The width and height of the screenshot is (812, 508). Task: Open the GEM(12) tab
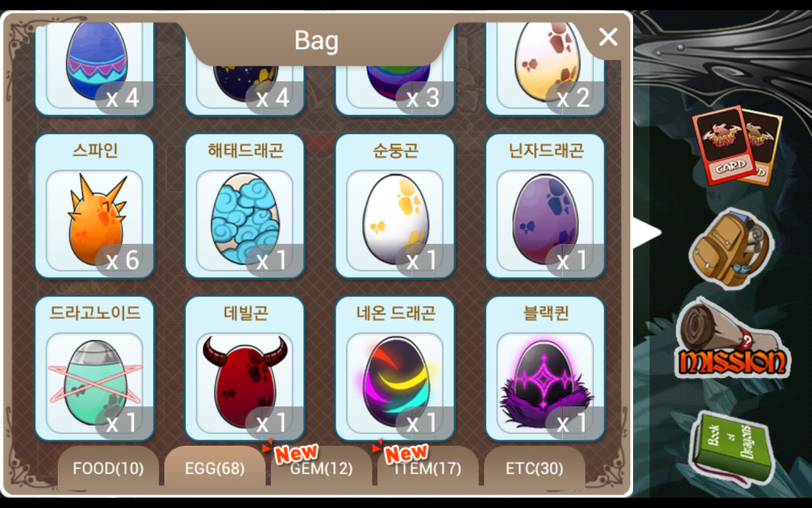point(321,469)
